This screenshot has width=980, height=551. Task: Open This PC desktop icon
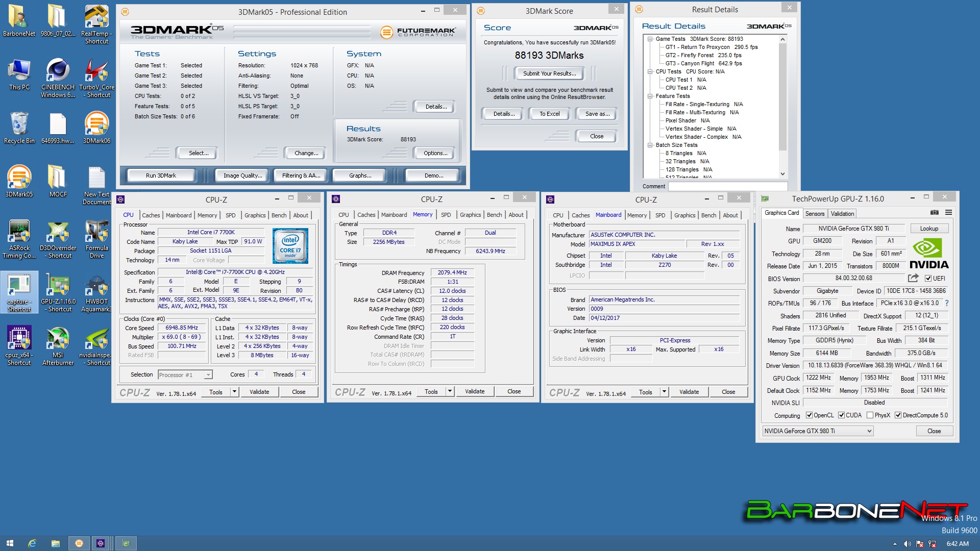pos(19,74)
